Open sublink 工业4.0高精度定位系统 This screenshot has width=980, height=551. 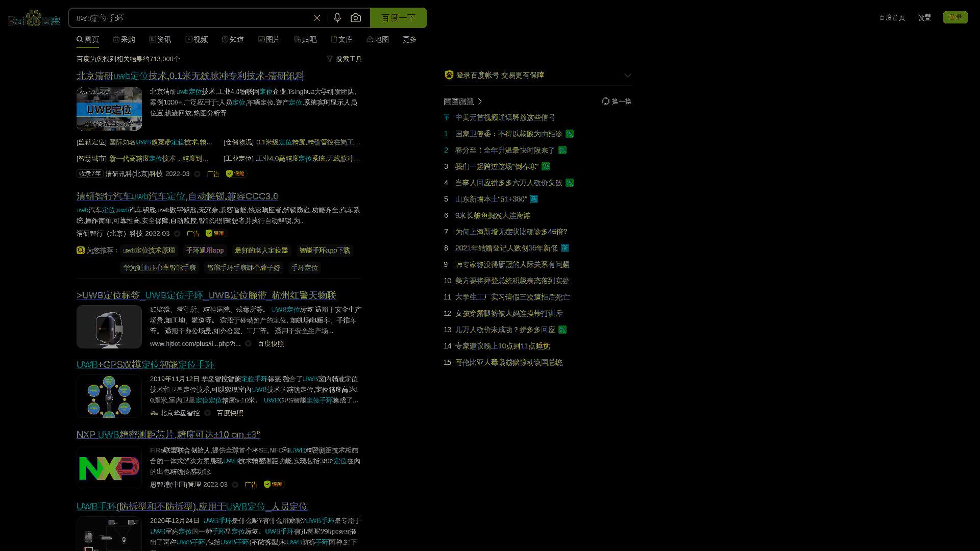(x=308, y=159)
